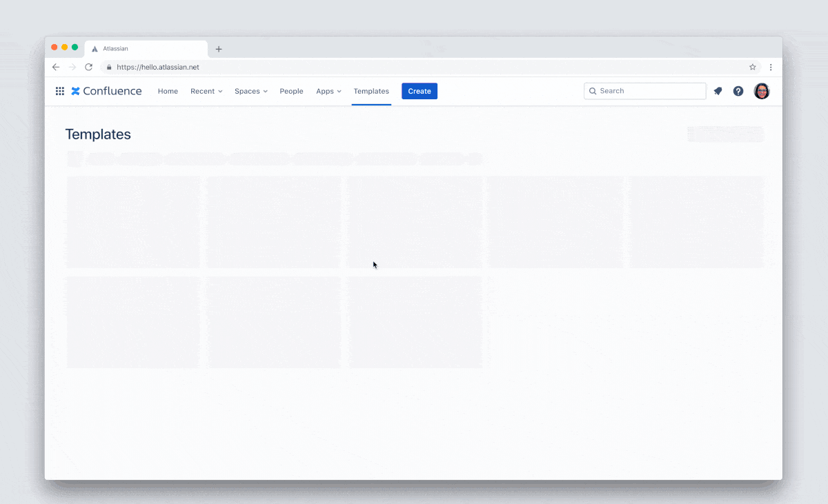Select the Atlassian browser tab
828x504 pixels.
pos(146,49)
